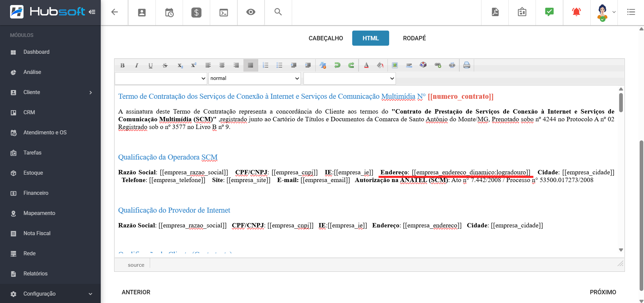Click the undo arrow icon
This screenshot has height=303, width=644.
point(337,66)
